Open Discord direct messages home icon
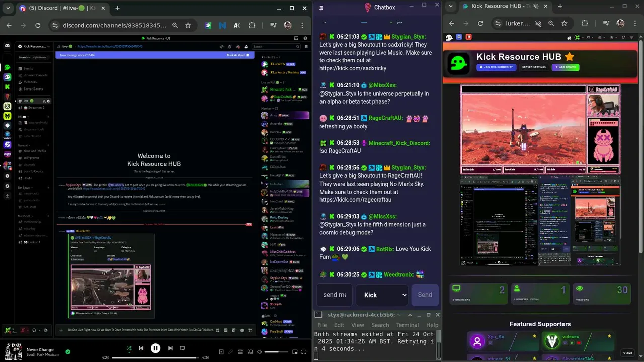This screenshot has width=644, height=362. (x=7, y=45)
